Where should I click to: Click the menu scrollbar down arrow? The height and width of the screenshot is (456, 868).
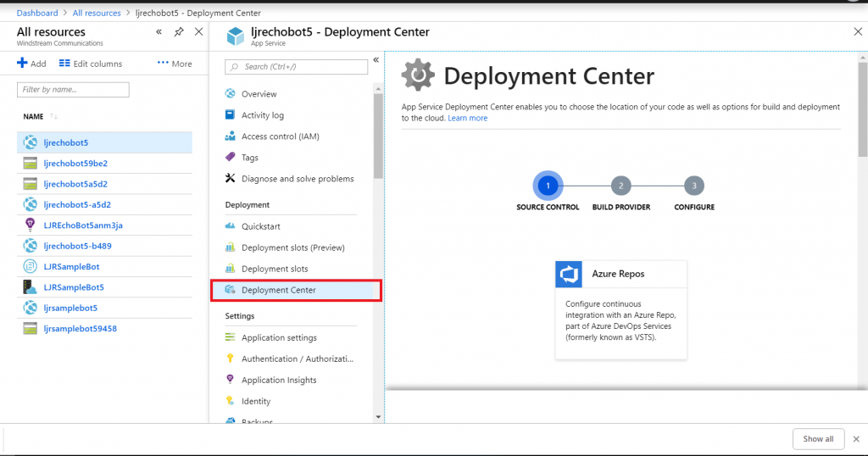click(378, 417)
